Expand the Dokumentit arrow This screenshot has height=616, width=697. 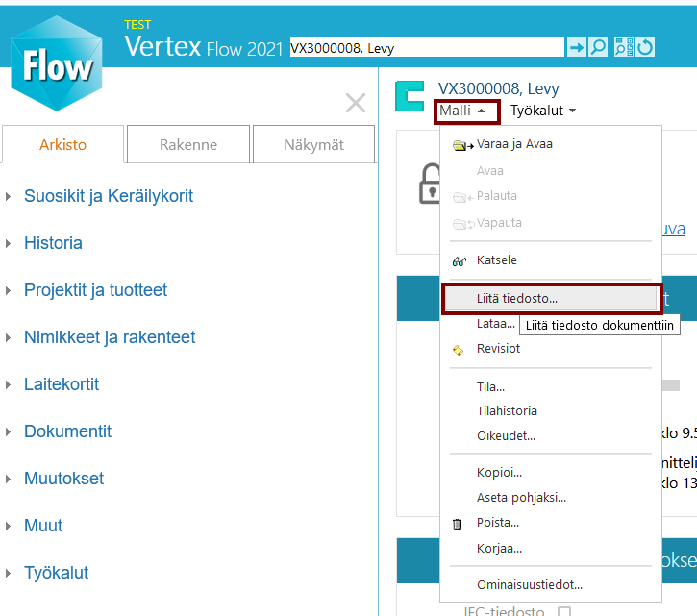8,432
